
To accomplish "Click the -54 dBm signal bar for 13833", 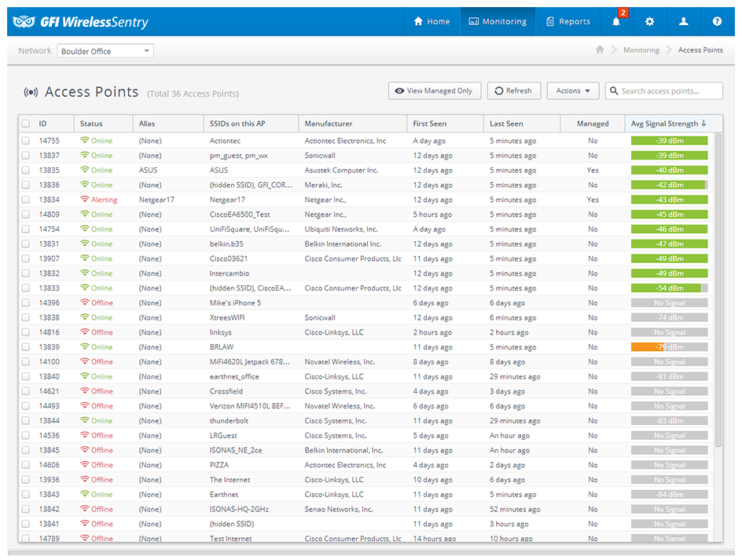I will click(669, 288).
